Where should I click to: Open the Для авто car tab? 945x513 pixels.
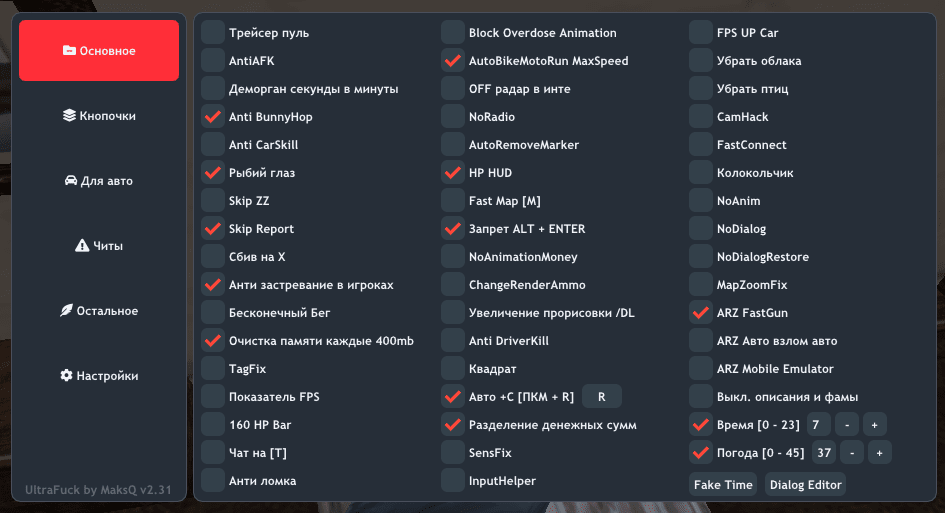(99, 181)
